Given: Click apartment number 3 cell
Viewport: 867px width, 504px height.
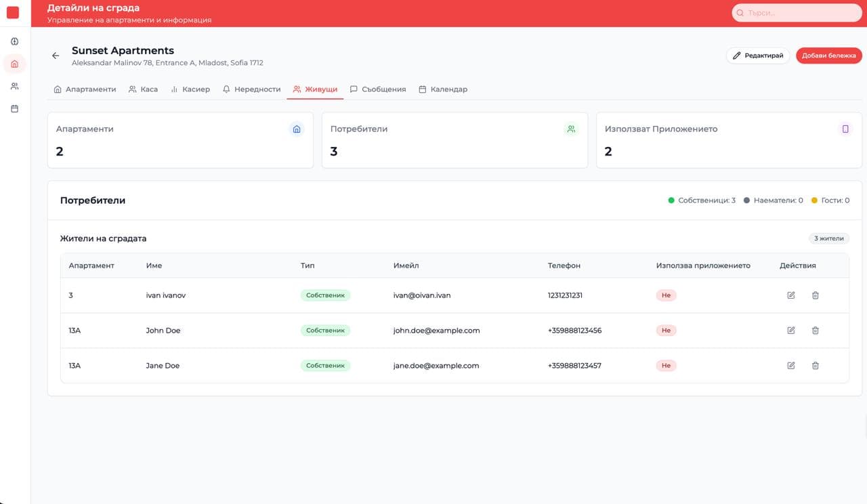Looking at the screenshot, I should pos(70,295).
